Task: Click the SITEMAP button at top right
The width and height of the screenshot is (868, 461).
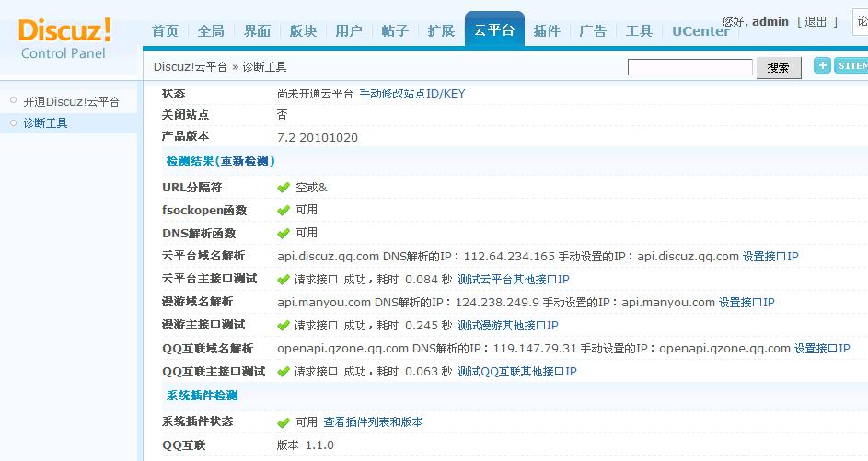Action: click(851, 65)
